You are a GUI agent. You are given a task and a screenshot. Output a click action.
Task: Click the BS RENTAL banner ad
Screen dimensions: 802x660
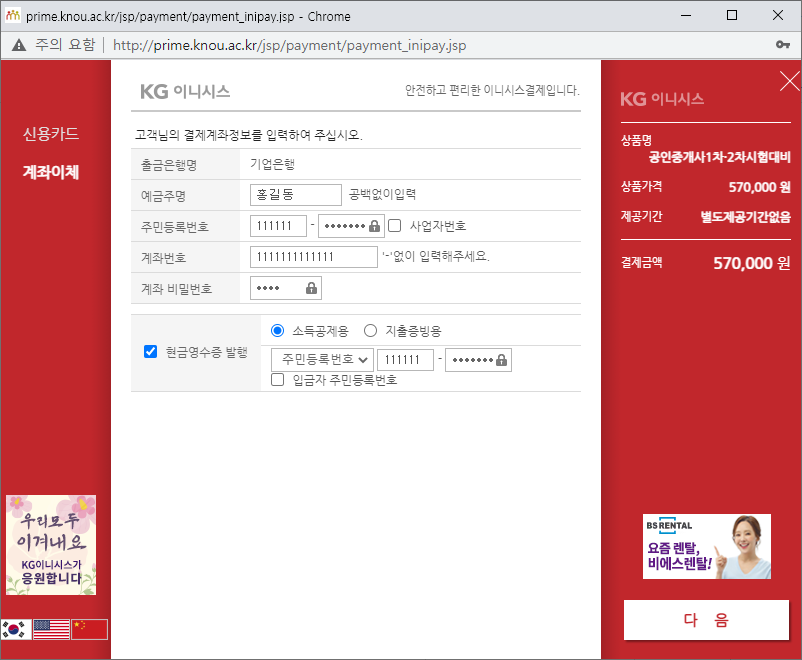click(x=706, y=546)
